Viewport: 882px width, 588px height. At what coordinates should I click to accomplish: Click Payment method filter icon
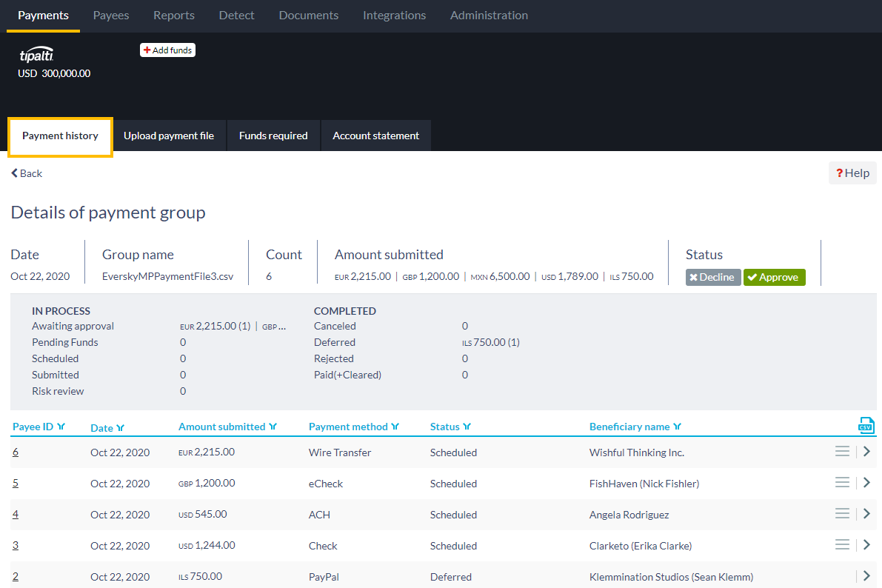pyautogui.click(x=395, y=427)
